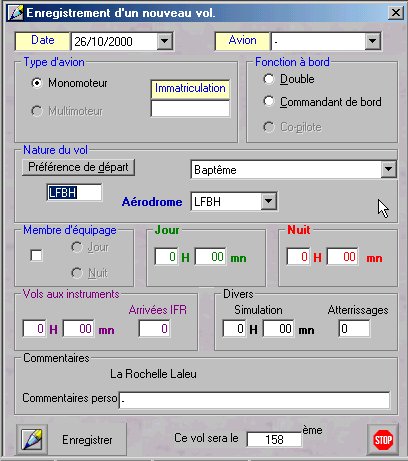The height and width of the screenshot is (461, 408).
Task: Click the Préférence de départ button
Action: [x=78, y=167]
